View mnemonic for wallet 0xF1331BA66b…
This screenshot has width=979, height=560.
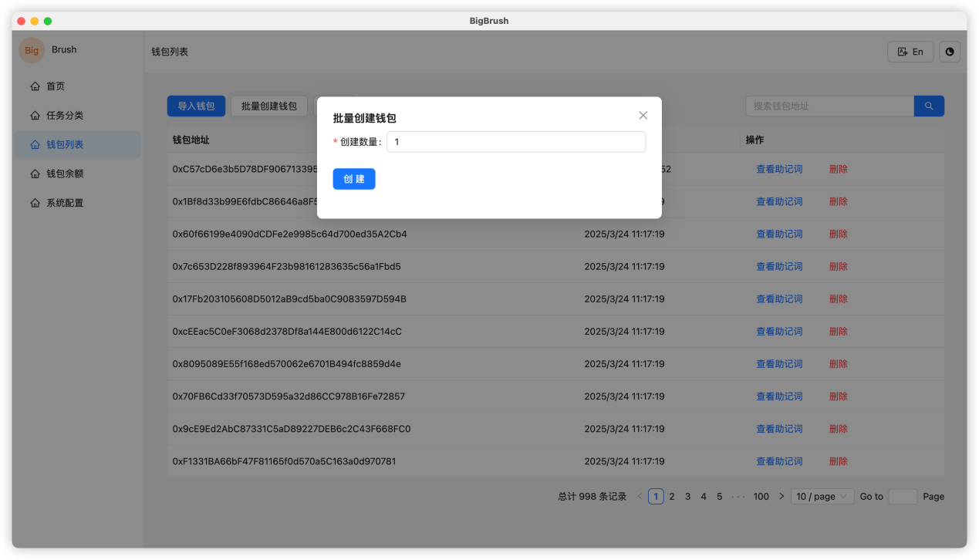point(779,461)
